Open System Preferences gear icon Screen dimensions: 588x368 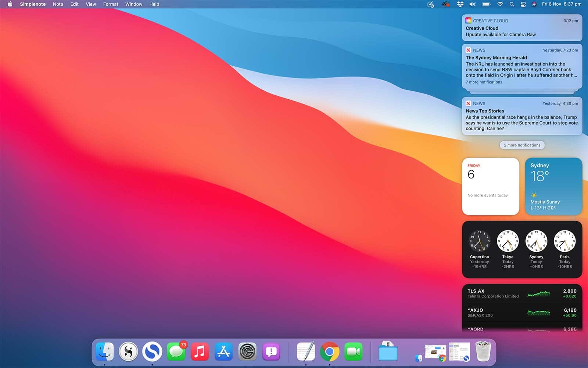247,351
